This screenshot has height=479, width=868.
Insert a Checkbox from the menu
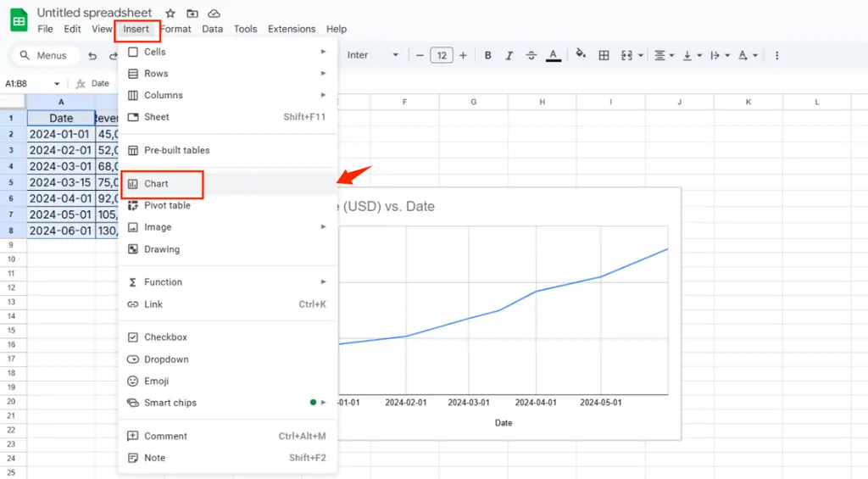point(165,337)
